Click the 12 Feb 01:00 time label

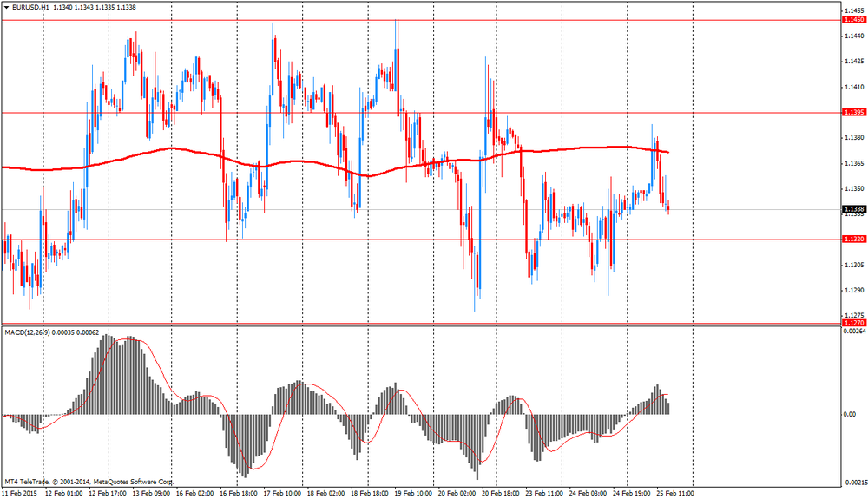[x=63, y=494]
